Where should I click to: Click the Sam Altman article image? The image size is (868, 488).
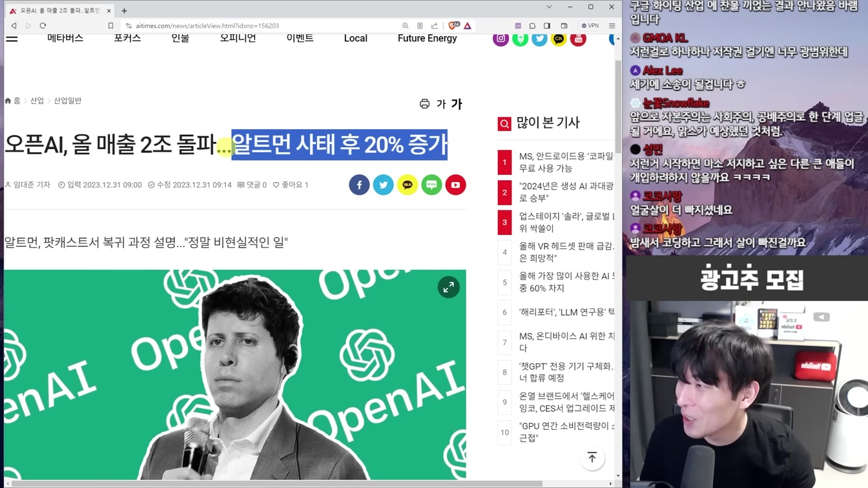(x=235, y=374)
